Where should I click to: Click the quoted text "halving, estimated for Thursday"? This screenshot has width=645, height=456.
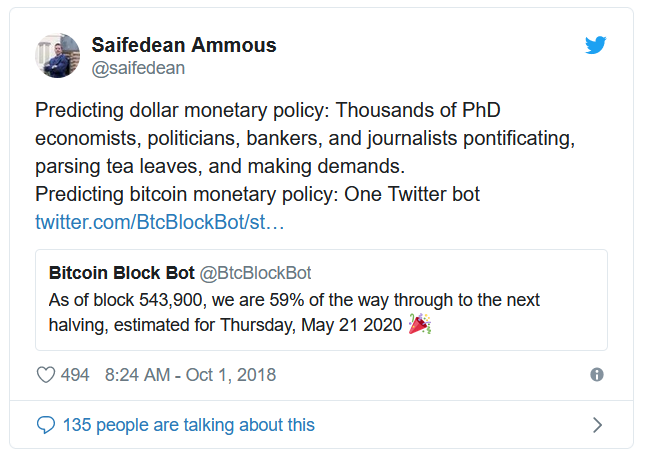(x=172, y=325)
